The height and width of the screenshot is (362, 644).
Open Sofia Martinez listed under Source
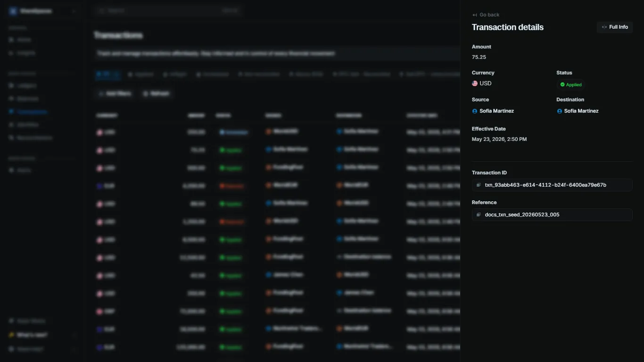(x=496, y=111)
